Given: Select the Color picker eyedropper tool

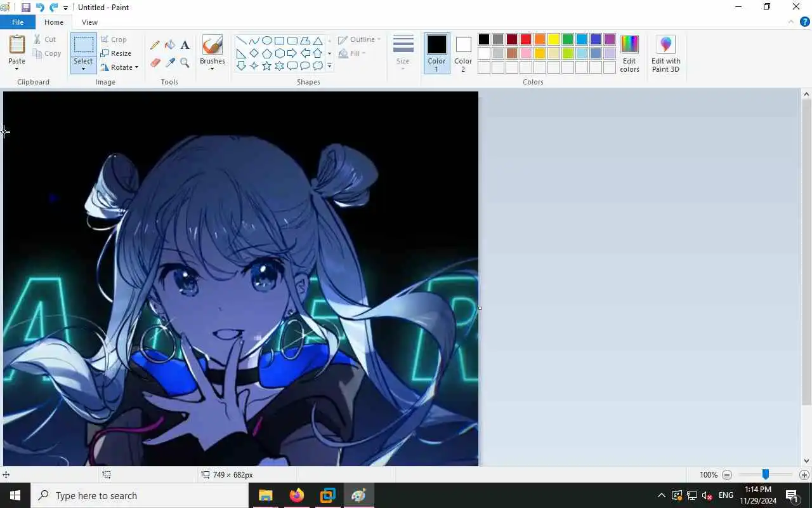Looking at the screenshot, I should [170, 62].
